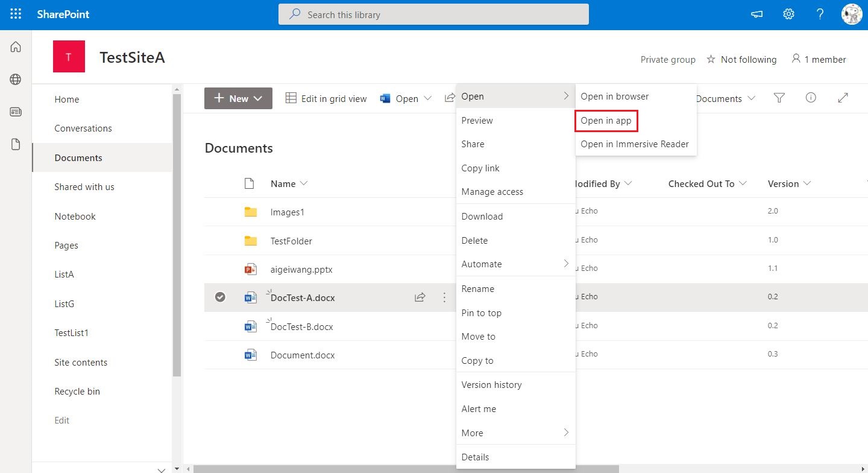Open My news icon in app bar
868x473 pixels.
coord(16,112)
